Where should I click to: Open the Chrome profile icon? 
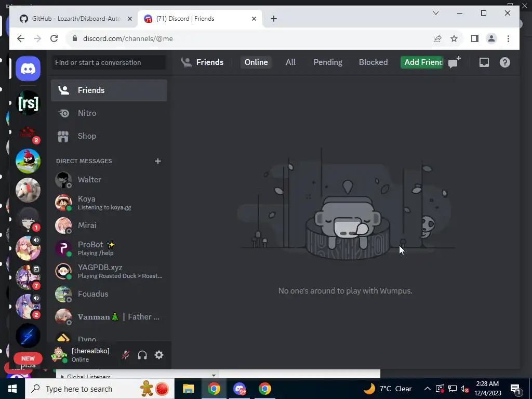[491, 38]
